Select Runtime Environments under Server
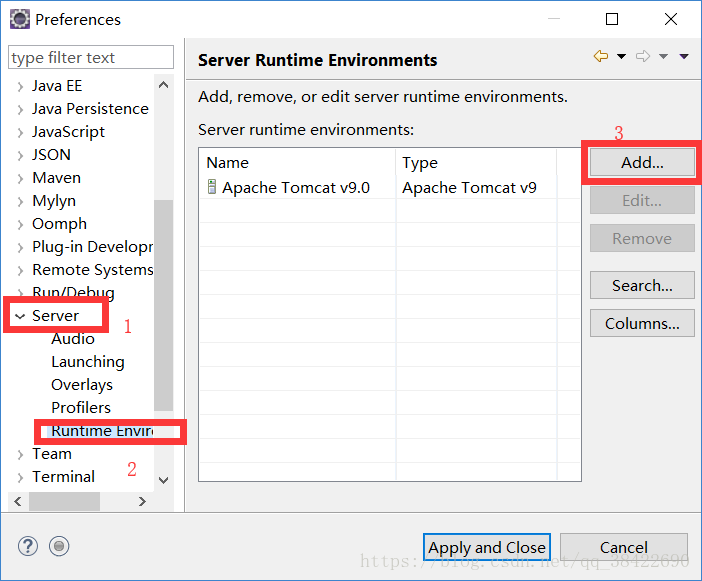The width and height of the screenshot is (702, 581). (101, 431)
